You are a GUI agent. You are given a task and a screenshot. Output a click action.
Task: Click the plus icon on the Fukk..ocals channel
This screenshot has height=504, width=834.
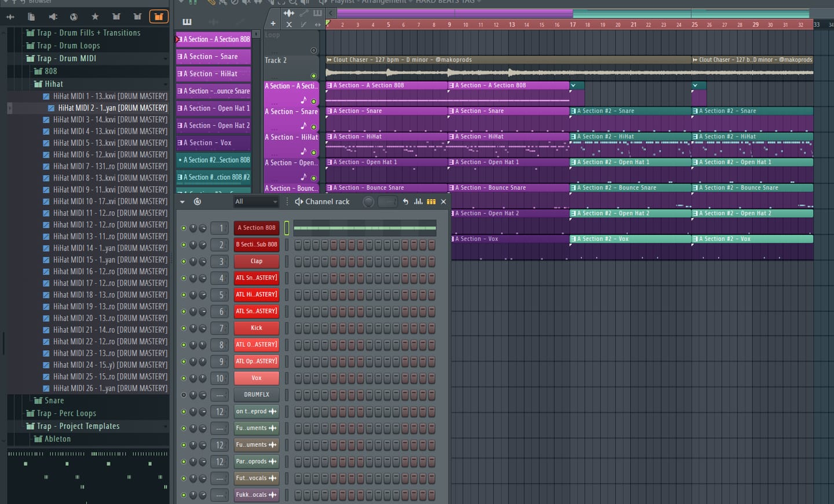pyautogui.click(x=272, y=495)
